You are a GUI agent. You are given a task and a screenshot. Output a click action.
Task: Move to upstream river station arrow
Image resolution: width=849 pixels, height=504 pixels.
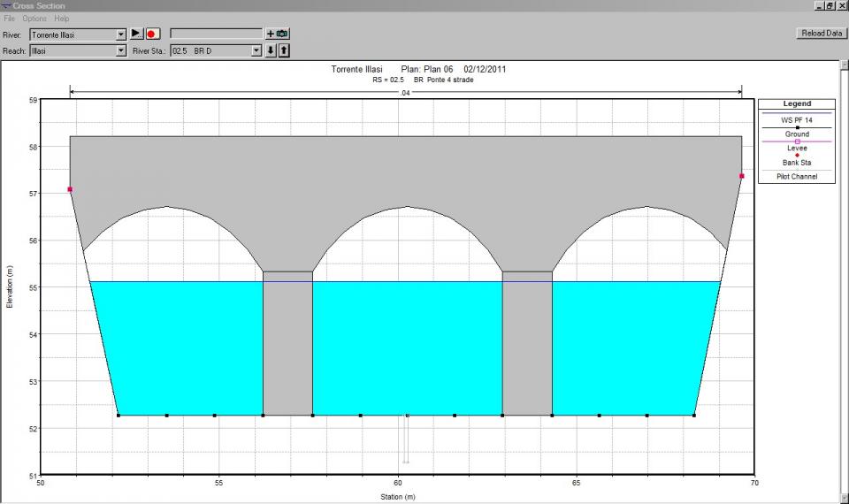[284, 50]
